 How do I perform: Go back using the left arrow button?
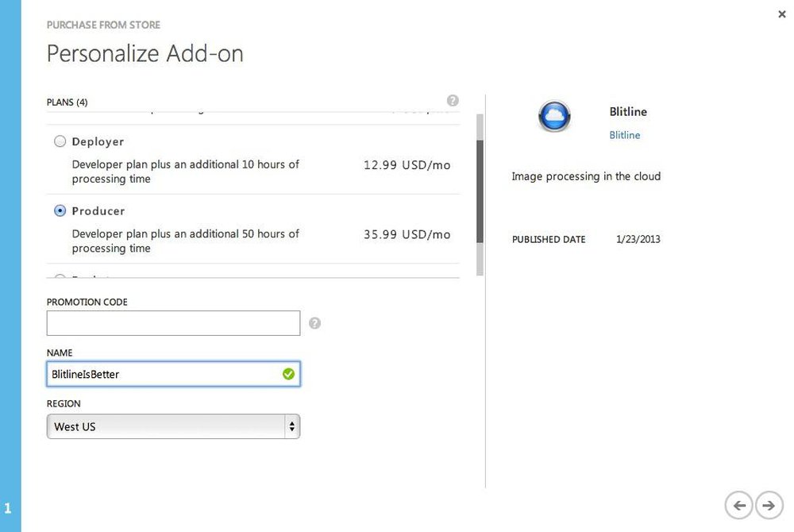tap(738, 505)
